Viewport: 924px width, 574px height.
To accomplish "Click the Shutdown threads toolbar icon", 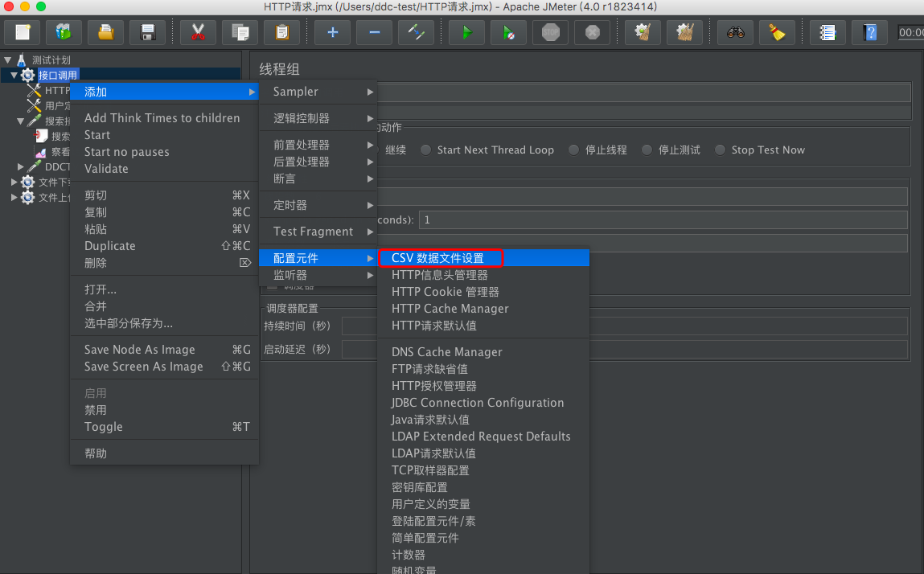I will pyautogui.click(x=592, y=32).
